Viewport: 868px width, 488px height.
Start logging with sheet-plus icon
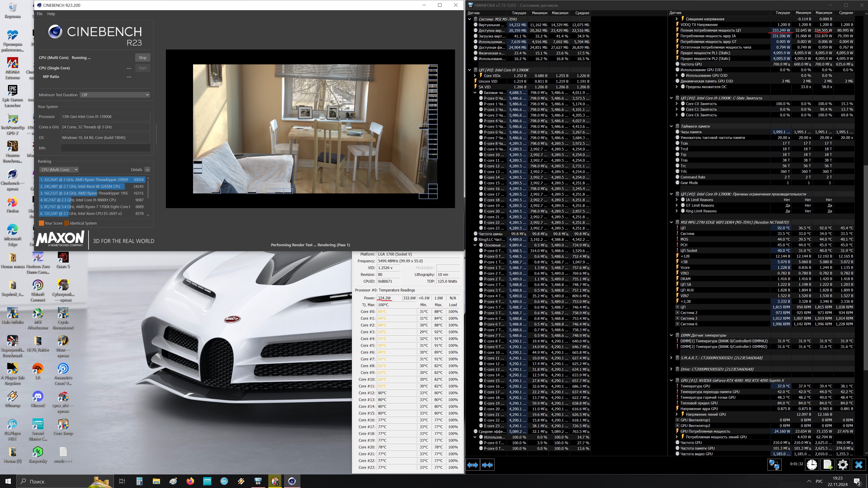[x=828, y=465]
